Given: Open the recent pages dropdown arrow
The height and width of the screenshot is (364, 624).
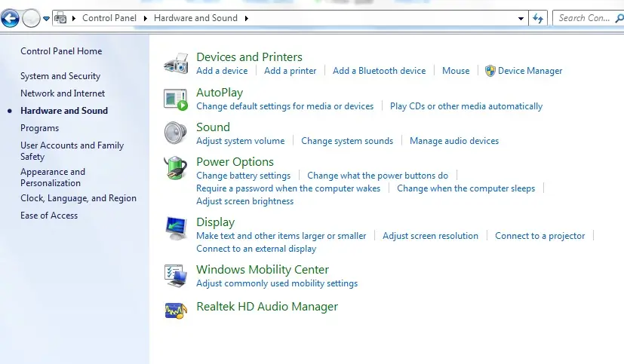Looking at the screenshot, I should click(46, 18).
